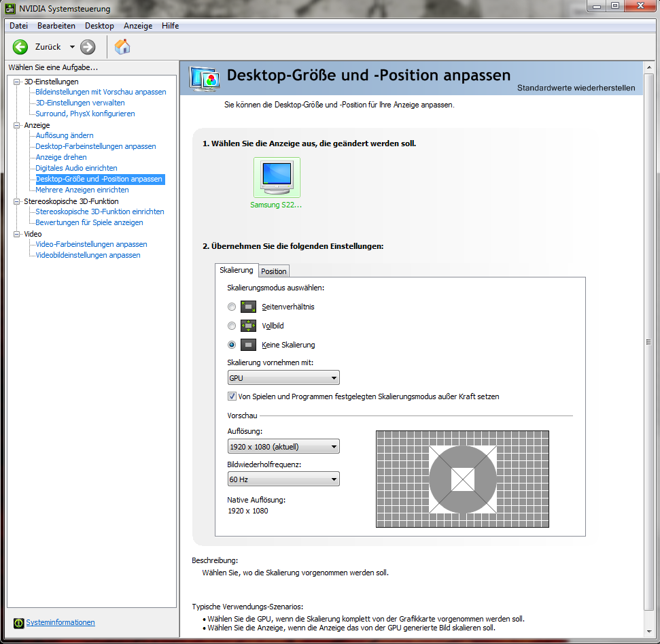This screenshot has width=660, height=644.
Task: Collapse the 3D-Einstellungen tree node
Action: tap(17, 82)
